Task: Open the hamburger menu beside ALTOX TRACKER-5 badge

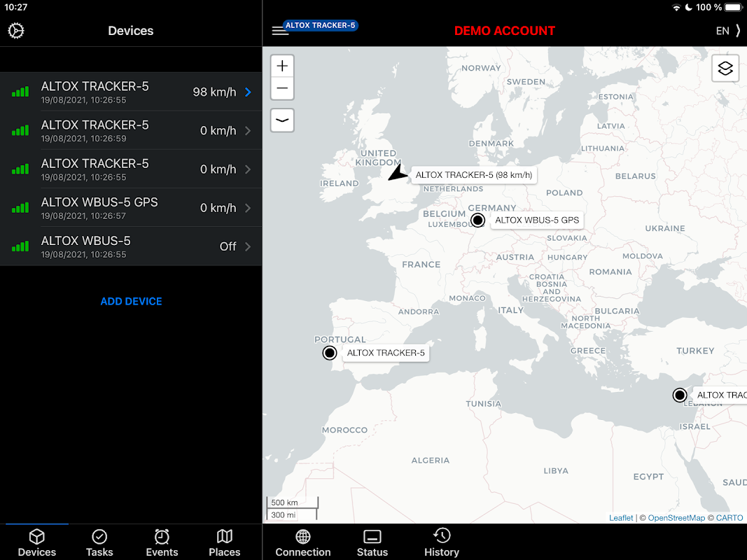Action: (279, 31)
